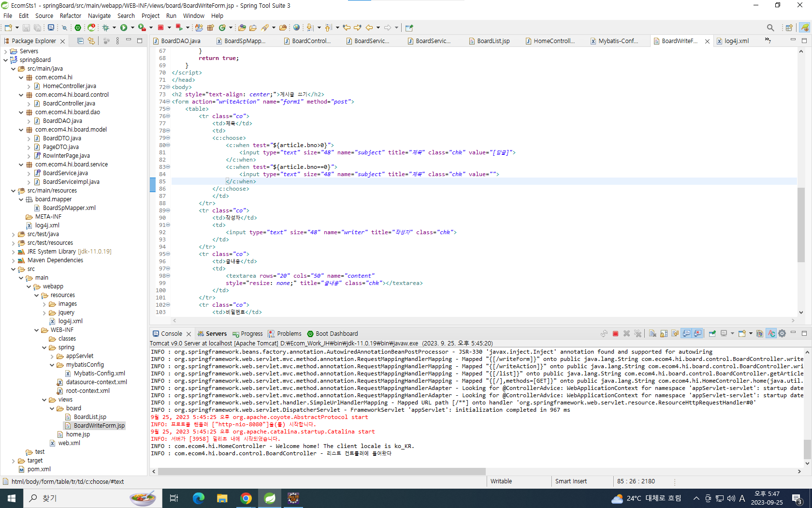Image resolution: width=812 pixels, height=508 pixels.
Task: Click the Open Console icon
Action: click(742, 333)
